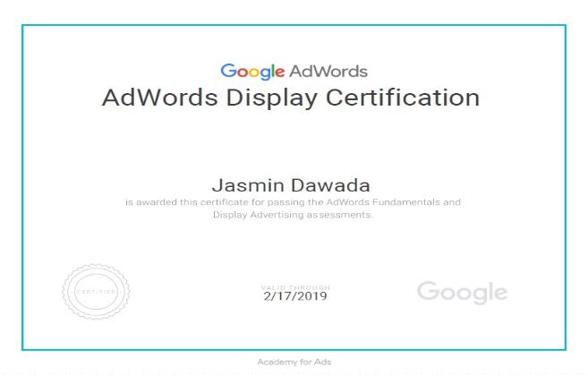Select the word Certification in the title
Image resolution: width=588 pixels, height=375 pixels.
pos(402,98)
